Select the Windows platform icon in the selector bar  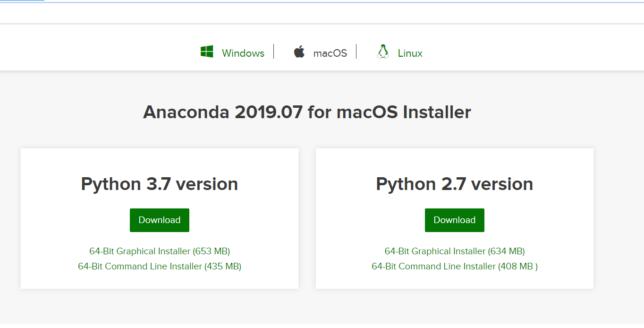(x=208, y=51)
